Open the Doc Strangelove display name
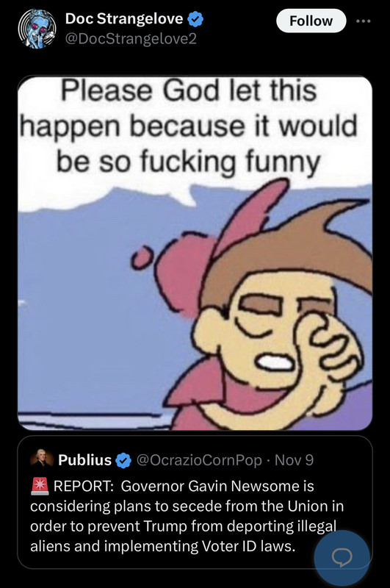Image resolution: width=390 pixels, height=588 pixels. 124,18
